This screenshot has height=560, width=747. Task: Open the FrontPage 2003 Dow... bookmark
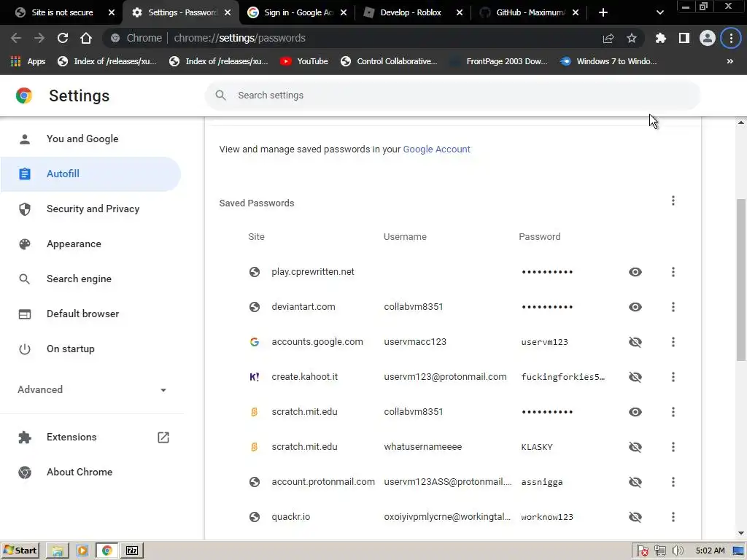pyautogui.click(x=499, y=61)
